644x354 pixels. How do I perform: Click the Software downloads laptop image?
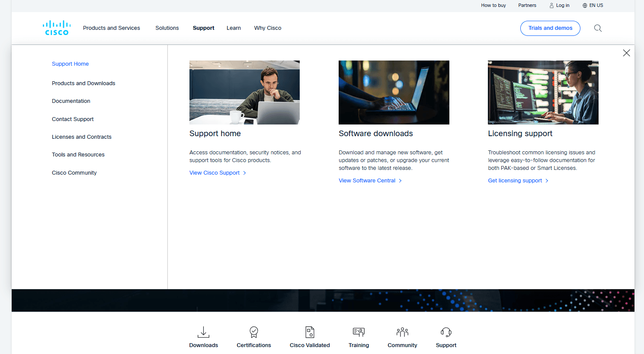point(394,92)
